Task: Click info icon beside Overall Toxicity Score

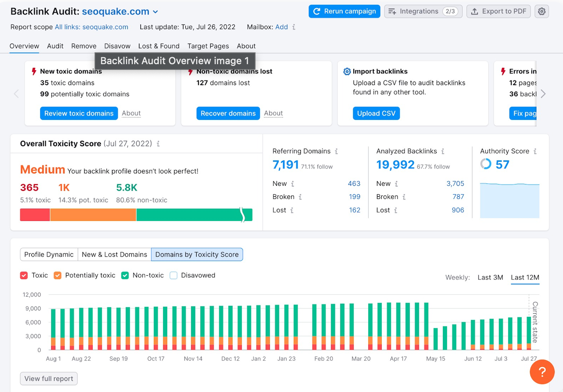Action: click(x=158, y=144)
